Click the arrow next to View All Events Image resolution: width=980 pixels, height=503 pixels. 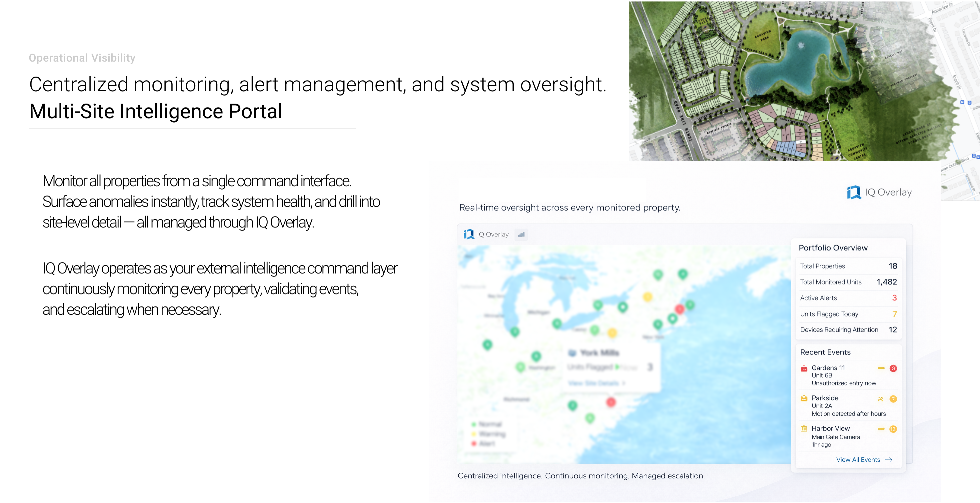[889, 460]
